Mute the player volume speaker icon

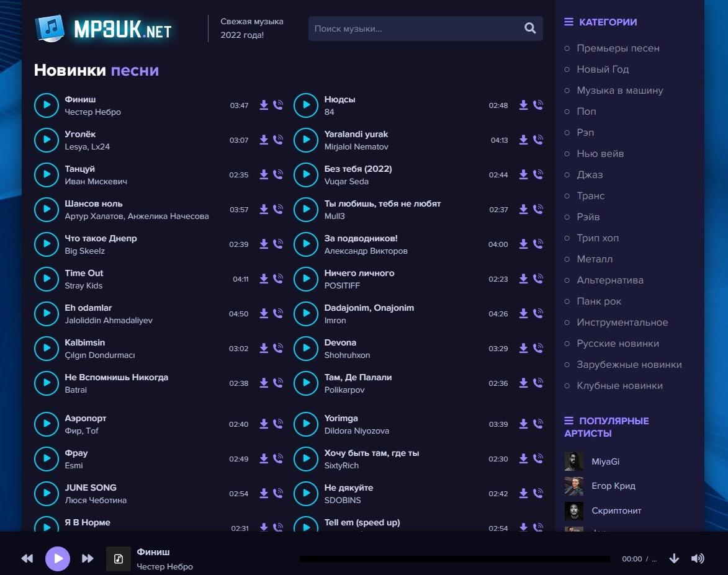point(698,559)
